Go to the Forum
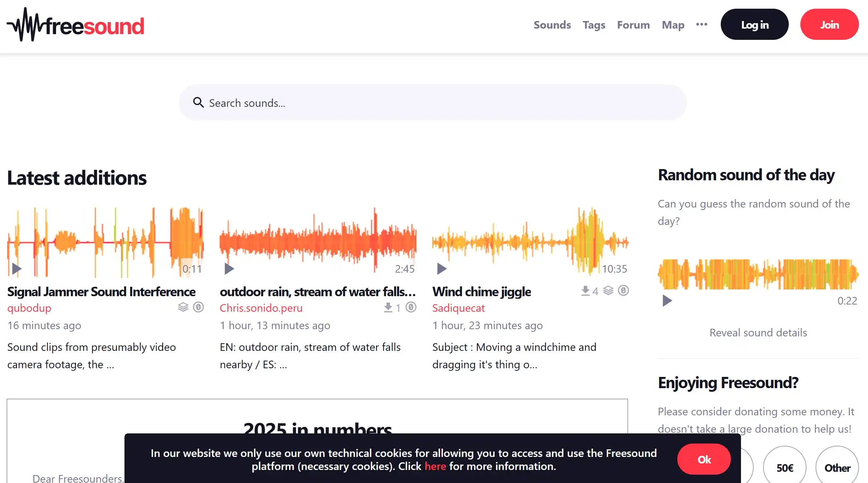 633,25
